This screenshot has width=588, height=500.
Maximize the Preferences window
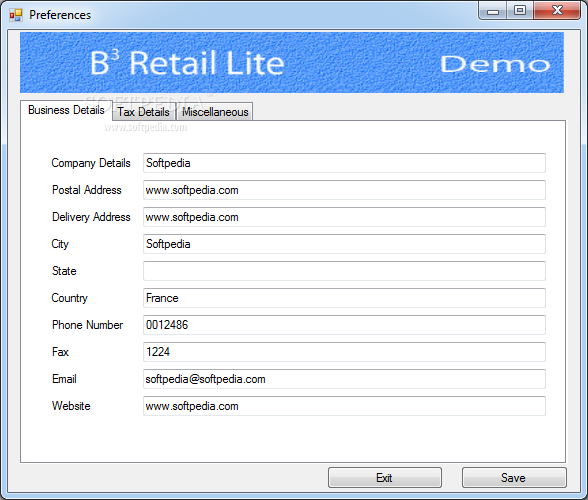(x=520, y=11)
